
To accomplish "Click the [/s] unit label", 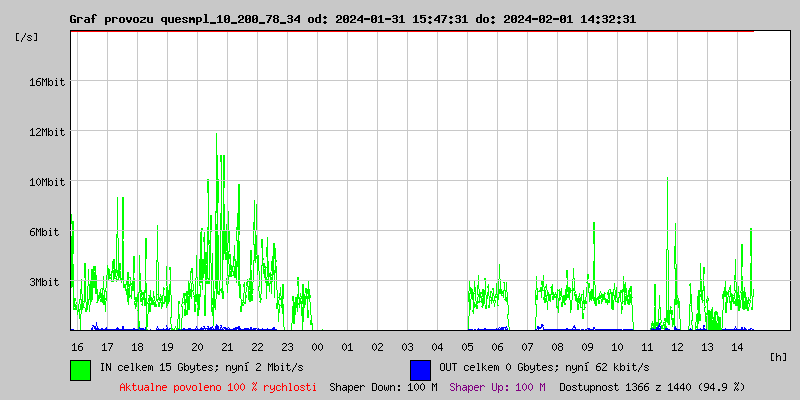I will [x=27, y=37].
